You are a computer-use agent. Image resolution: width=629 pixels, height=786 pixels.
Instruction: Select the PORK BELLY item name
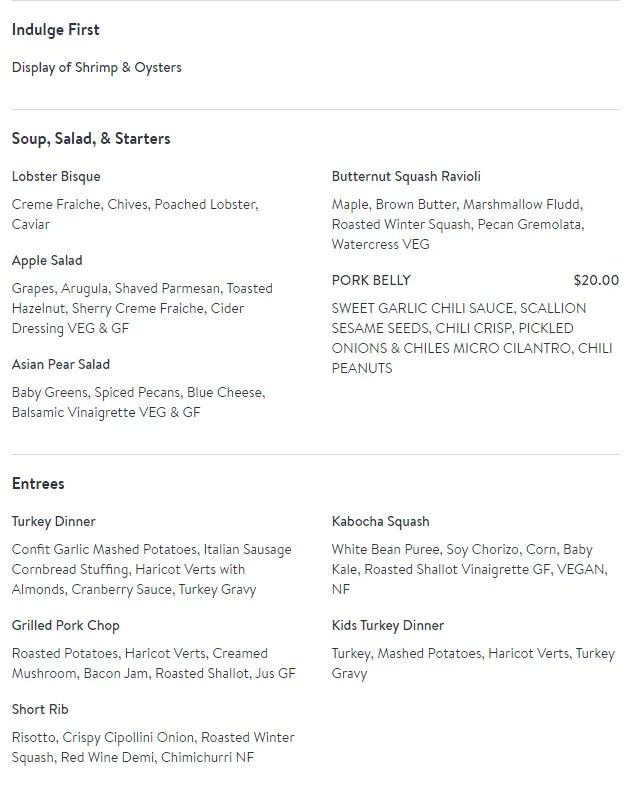point(371,281)
